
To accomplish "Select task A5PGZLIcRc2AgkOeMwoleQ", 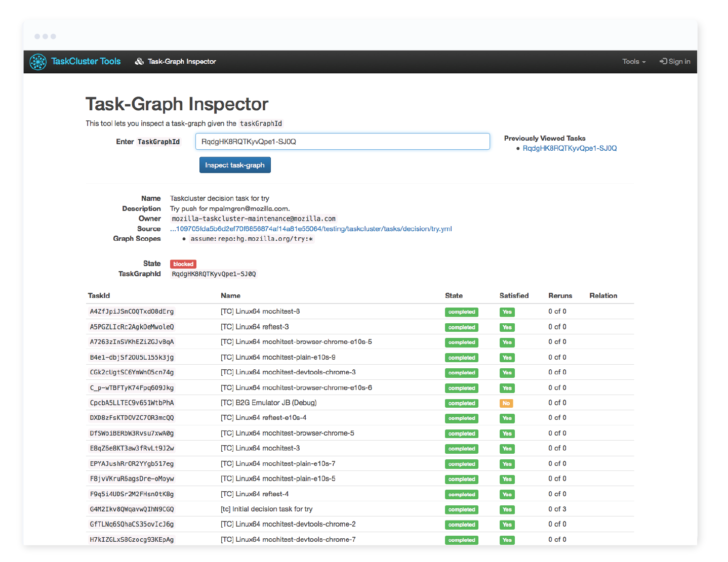I will pyautogui.click(x=132, y=327).
